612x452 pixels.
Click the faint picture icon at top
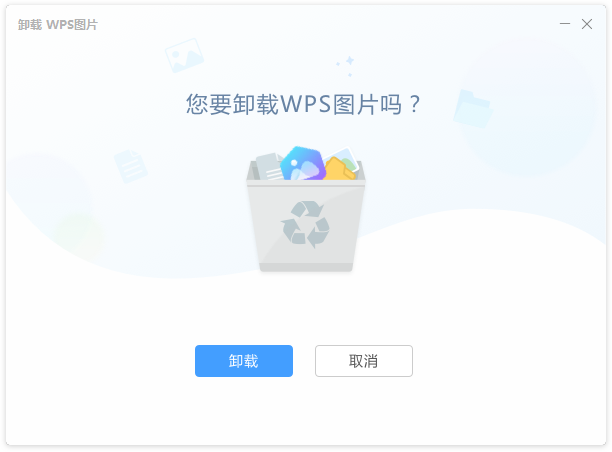click(184, 55)
